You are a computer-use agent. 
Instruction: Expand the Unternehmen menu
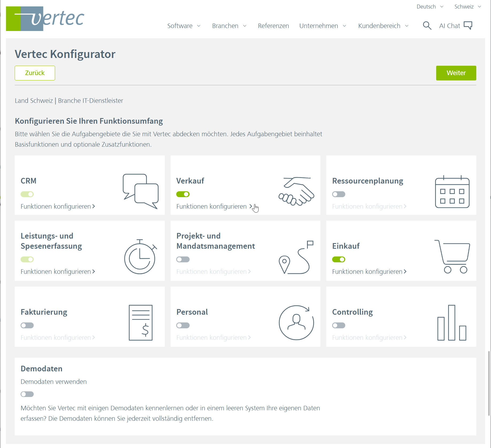click(323, 26)
